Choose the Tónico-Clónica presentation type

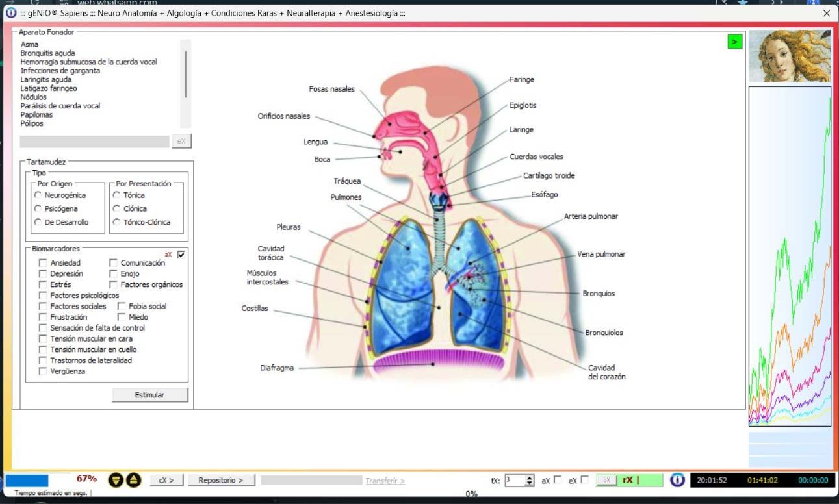tap(116, 222)
